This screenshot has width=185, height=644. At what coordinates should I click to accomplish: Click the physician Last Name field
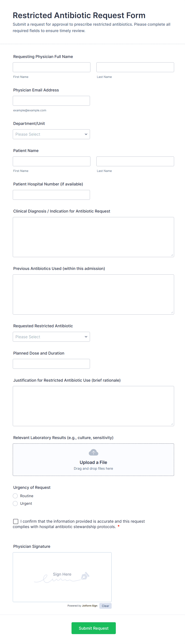click(x=135, y=67)
